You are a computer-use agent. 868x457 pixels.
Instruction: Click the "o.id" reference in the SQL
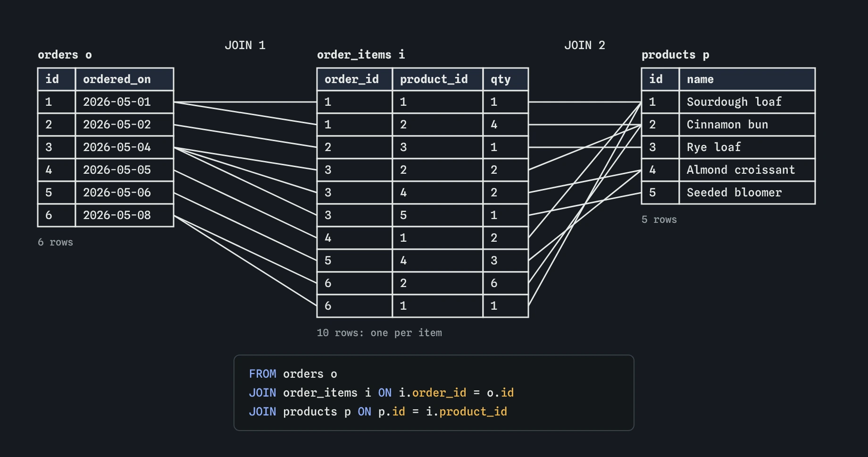[x=500, y=393]
